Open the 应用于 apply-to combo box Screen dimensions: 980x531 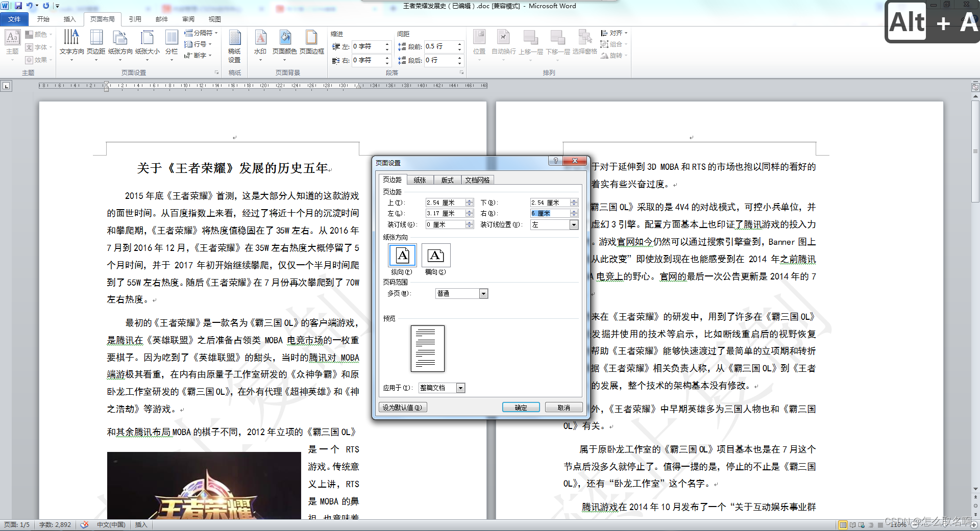coord(442,388)
